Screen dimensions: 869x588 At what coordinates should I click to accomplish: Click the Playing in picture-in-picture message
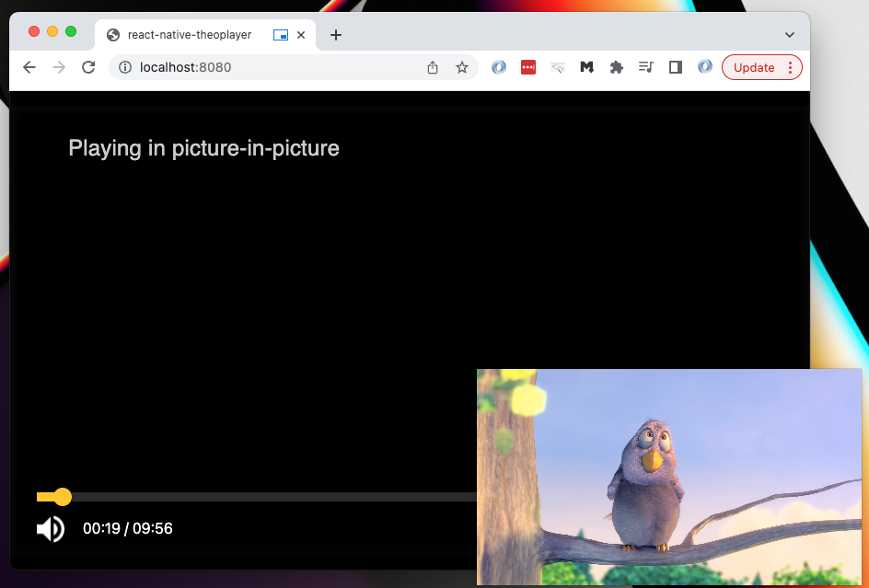(x=204, y=148)
